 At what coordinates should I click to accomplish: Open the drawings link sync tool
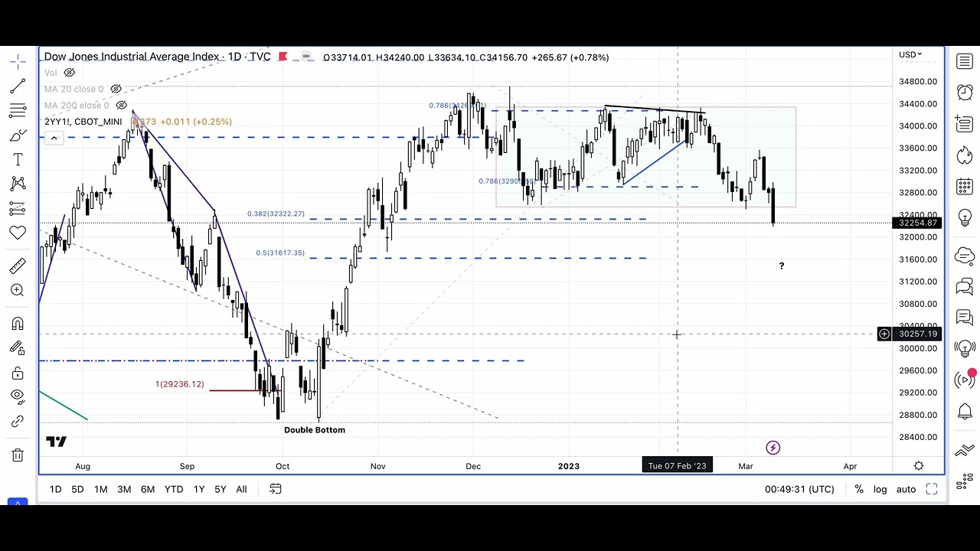(18, 422)
